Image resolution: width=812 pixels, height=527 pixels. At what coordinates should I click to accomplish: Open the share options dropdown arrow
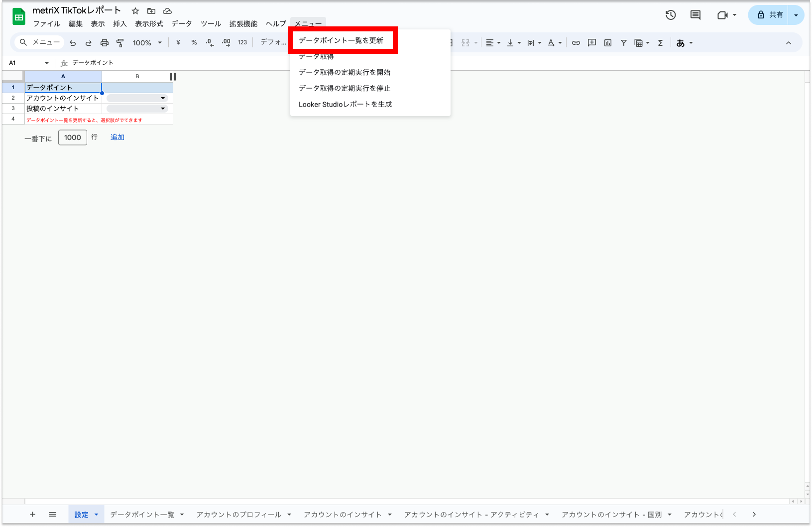[x=796, y=15]
